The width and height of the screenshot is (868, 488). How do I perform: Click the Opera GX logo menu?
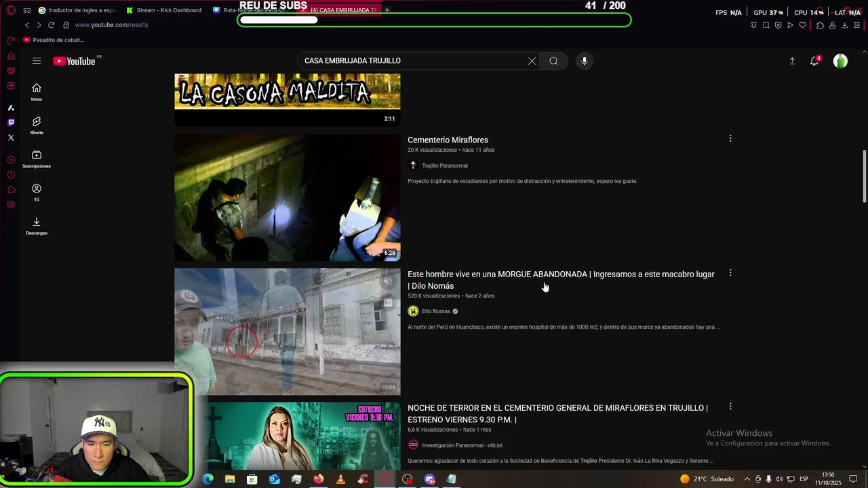pos(11,10)
